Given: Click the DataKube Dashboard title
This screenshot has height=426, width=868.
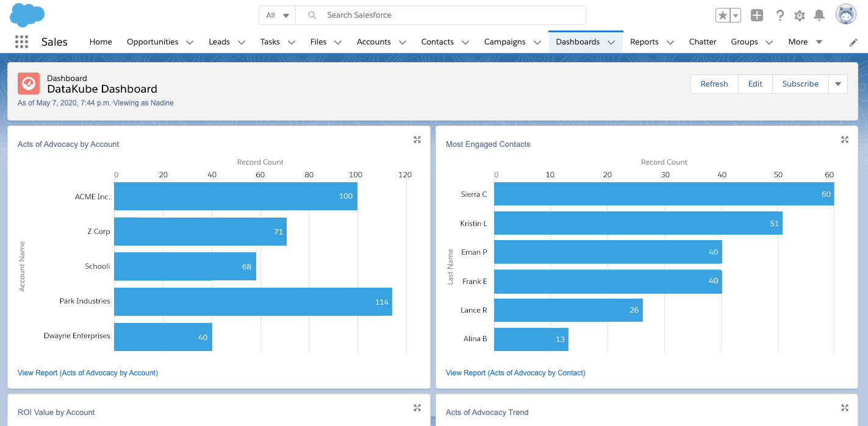Looking at the screenshot, I should 102,89.
